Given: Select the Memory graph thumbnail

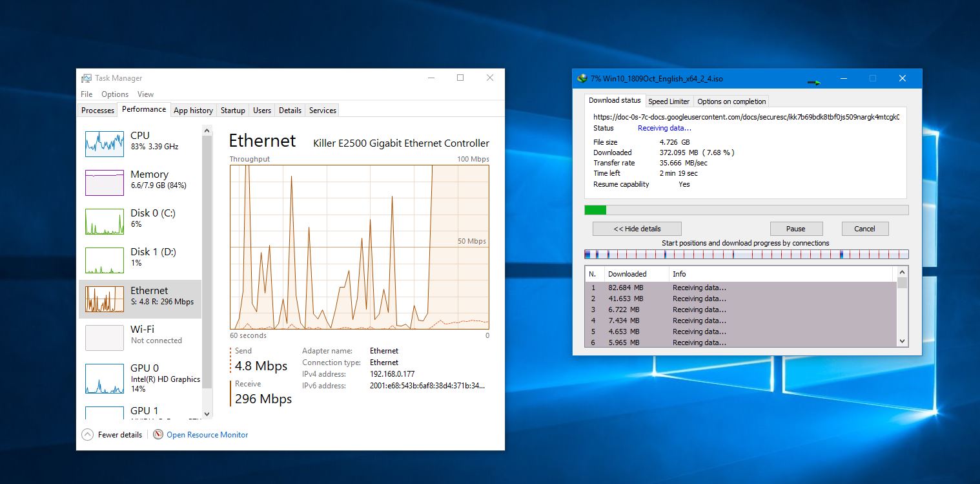Looking at the screenshot, I should (x=105, y=183).
